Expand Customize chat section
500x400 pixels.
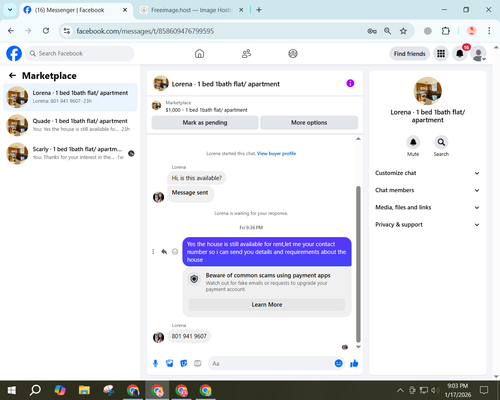[428, 173]
